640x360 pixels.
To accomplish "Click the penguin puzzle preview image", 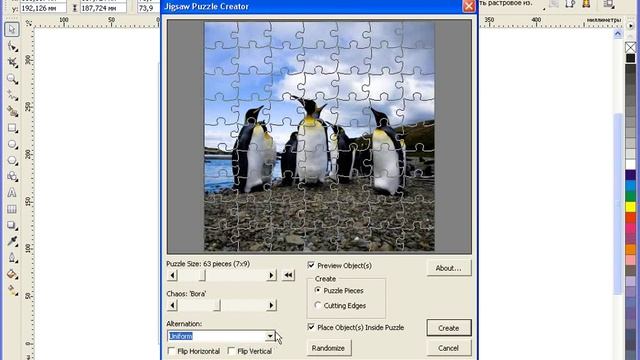I will [319, 136].
